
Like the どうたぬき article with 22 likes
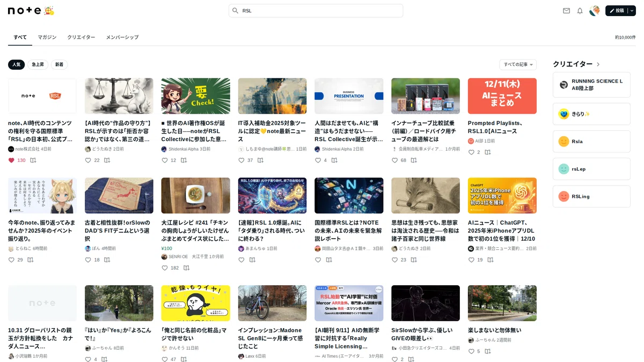coord(88,160)
